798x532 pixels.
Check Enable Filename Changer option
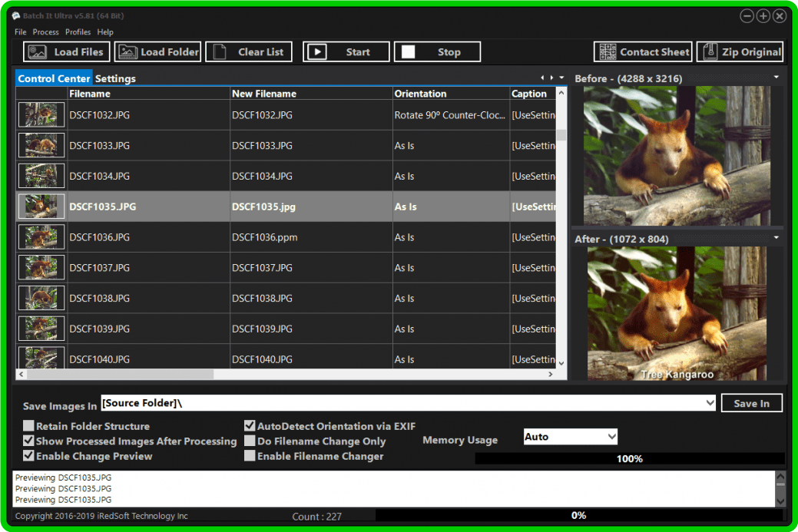(x=250, y=456)
